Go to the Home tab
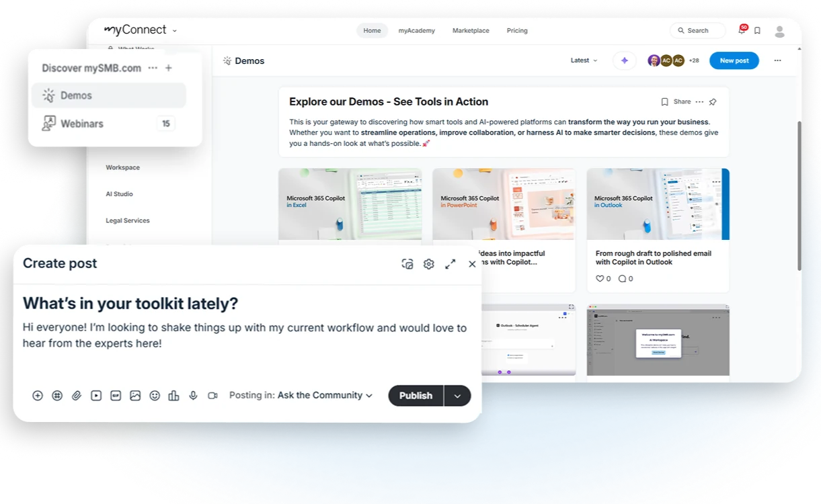The height and width of the screenshot is (504, 821). [372, 30]
